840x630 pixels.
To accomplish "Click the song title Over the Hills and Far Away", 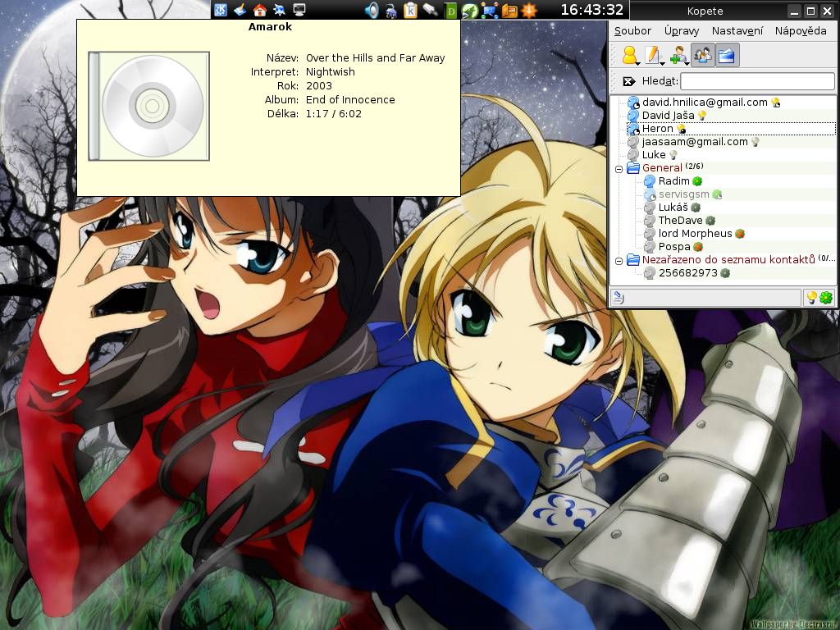I will [x=375, y=58].
